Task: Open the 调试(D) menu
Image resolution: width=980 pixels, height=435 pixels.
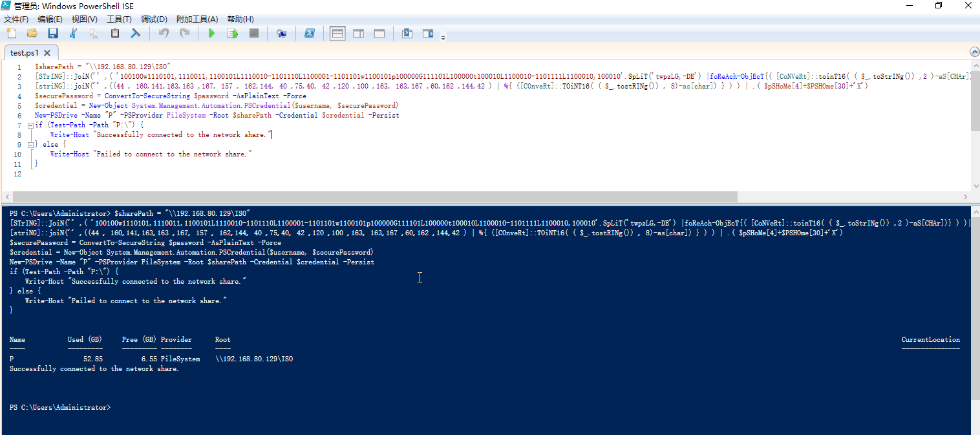Action: 154,19
